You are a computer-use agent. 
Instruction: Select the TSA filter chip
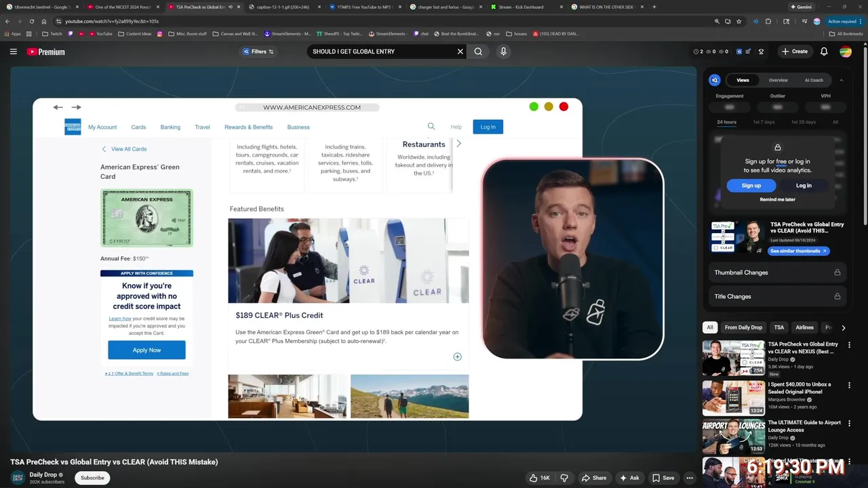779,327
